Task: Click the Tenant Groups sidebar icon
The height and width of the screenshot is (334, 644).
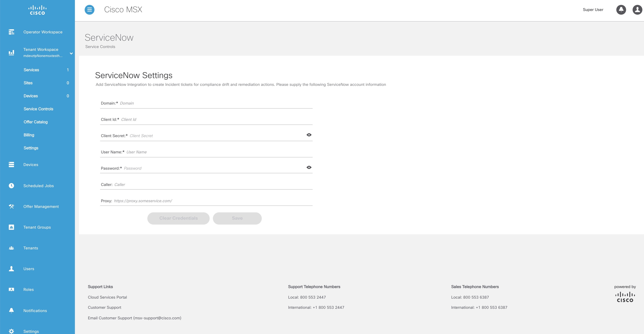Action: (x=11, y=227)
